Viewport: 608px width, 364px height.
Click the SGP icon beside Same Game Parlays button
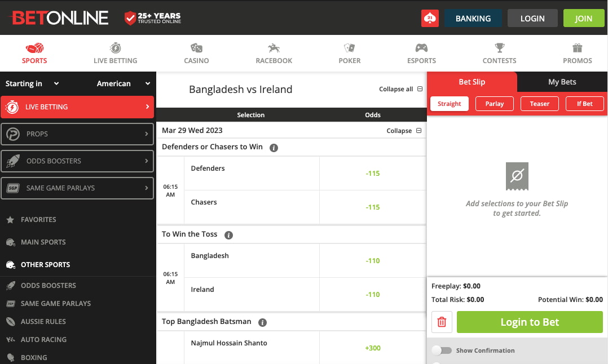click(x=13, y=188)
